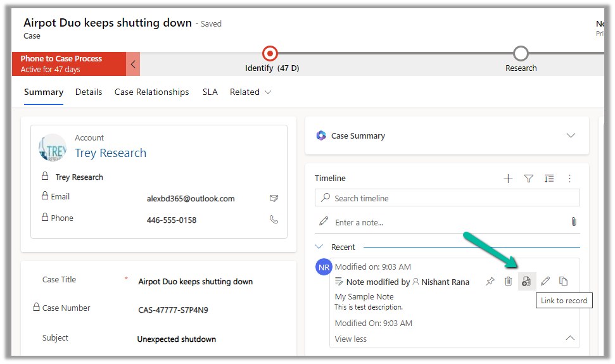Copy the note using the copy icon

point(563,282)
